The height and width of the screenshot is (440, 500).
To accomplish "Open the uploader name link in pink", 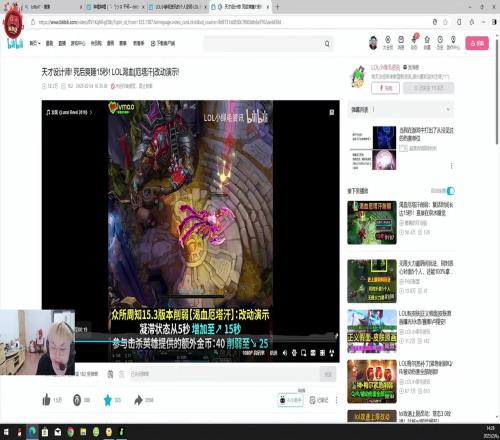I will click(x=385, y=67).
